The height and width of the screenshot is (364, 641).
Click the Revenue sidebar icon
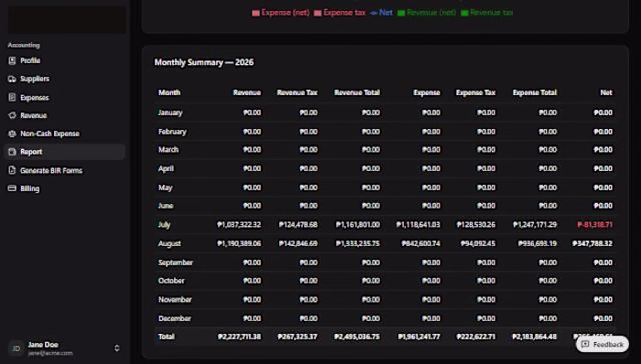12,115
